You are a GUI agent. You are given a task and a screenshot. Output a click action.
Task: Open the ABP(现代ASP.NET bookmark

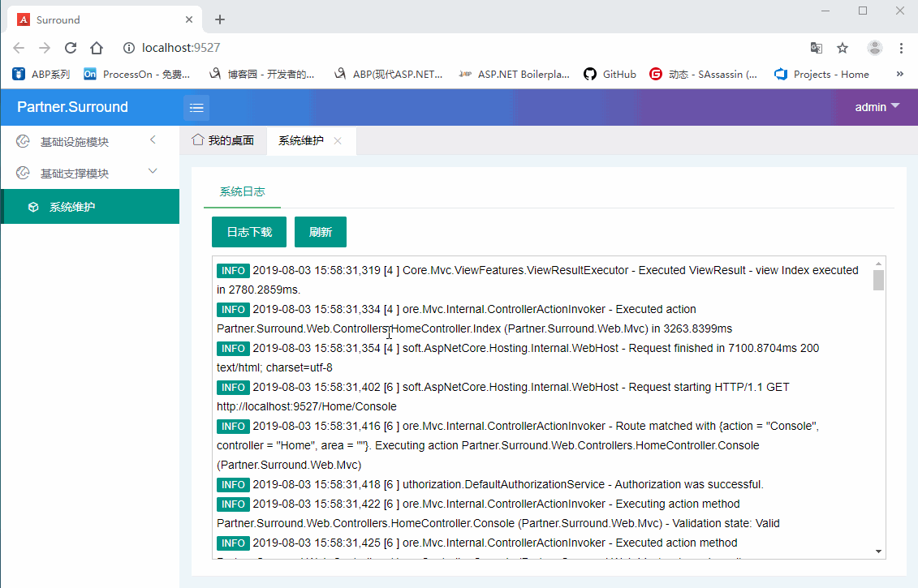pos(389,75)
